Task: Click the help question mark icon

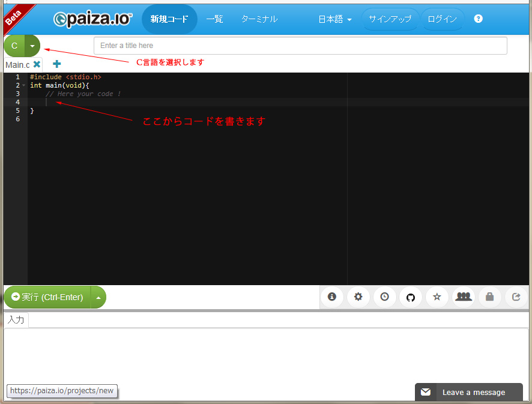Action: (x=478, y=19)
